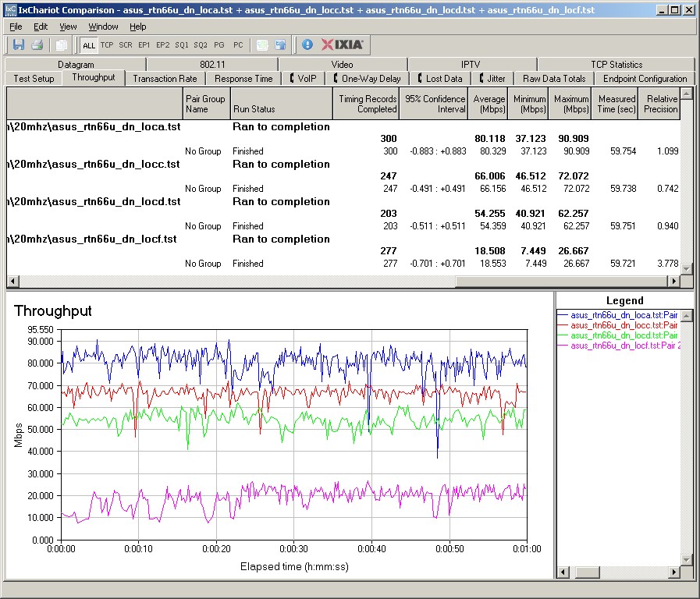Select the asus_rtn66u_dn_locf.tst row
The width and height of the screenshot is (700, 599).
click(x=343, y=239)
